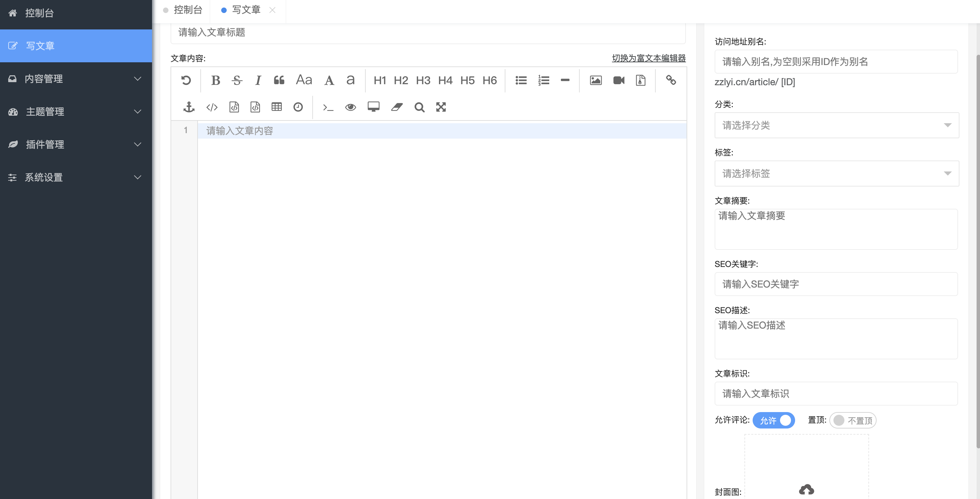
Task: Toggle bold formatting
Action: 215,80
